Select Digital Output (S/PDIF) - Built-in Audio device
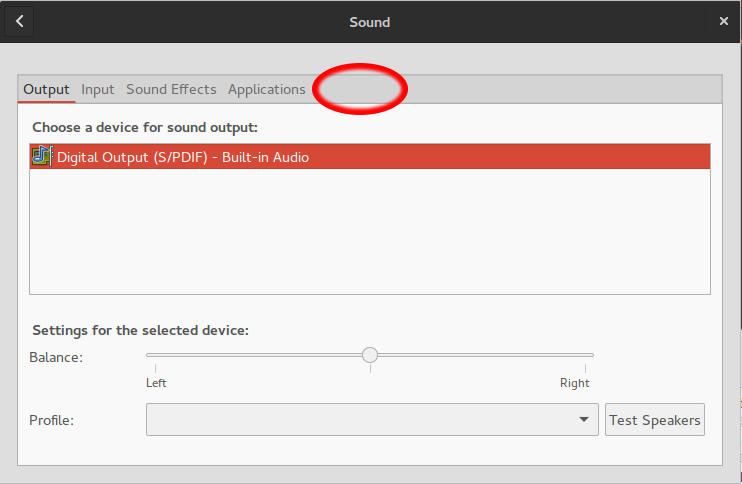This screenshot has width=742, height=484. [x=370, y=157]
